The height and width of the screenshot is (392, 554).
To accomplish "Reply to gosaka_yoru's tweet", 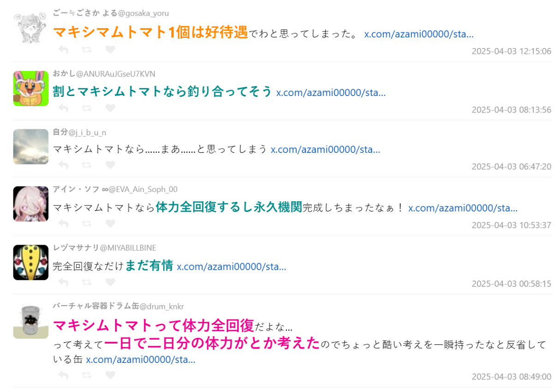I will pyautogui.click(x=64, y=49).
